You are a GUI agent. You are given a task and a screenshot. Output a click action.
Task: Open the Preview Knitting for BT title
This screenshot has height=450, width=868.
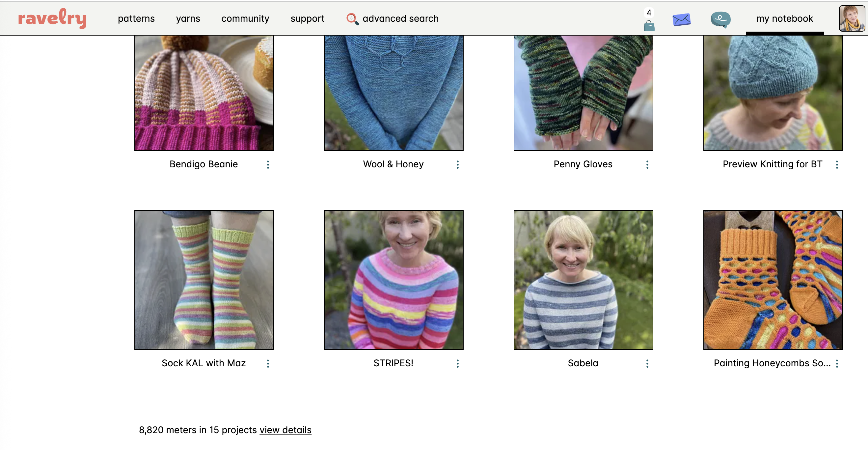click(x=772, y=164)
